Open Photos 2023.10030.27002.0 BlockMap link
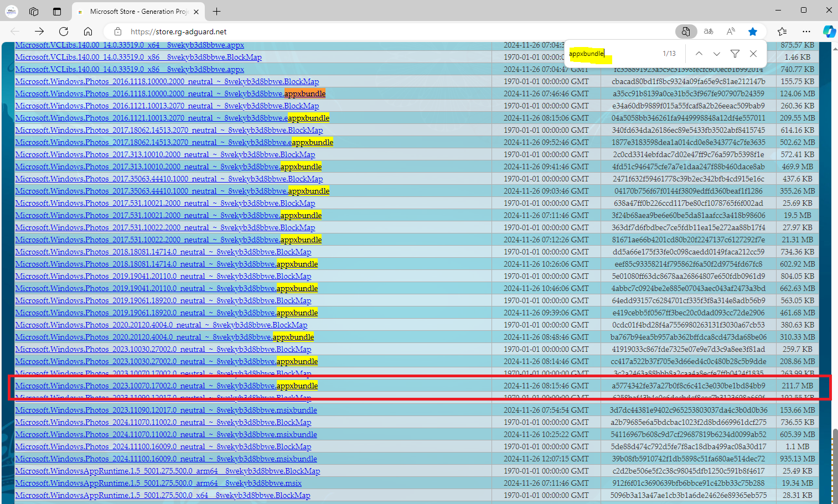The width and height of the screenshot is (838, 504). 163,349
